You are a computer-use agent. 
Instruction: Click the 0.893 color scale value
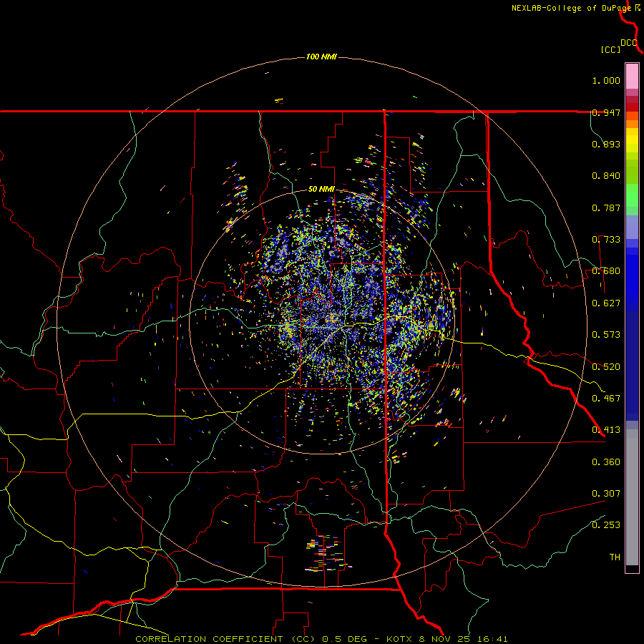tap(606, 144)
